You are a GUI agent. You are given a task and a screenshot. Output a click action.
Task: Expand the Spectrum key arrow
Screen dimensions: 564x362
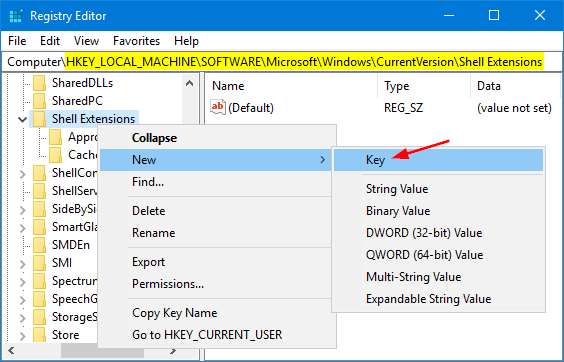point(23,282)
